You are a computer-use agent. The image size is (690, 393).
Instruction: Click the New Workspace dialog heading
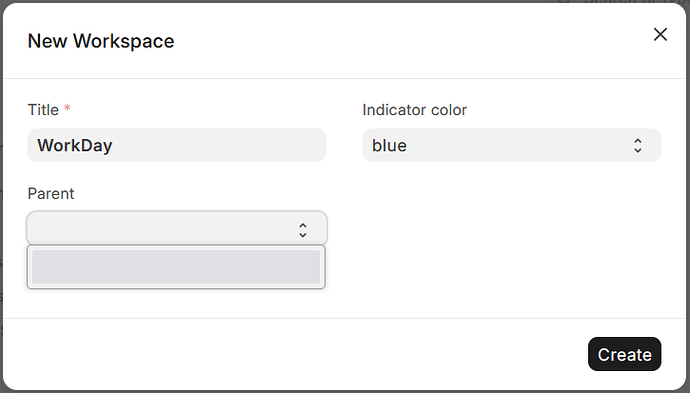(101, 41)
